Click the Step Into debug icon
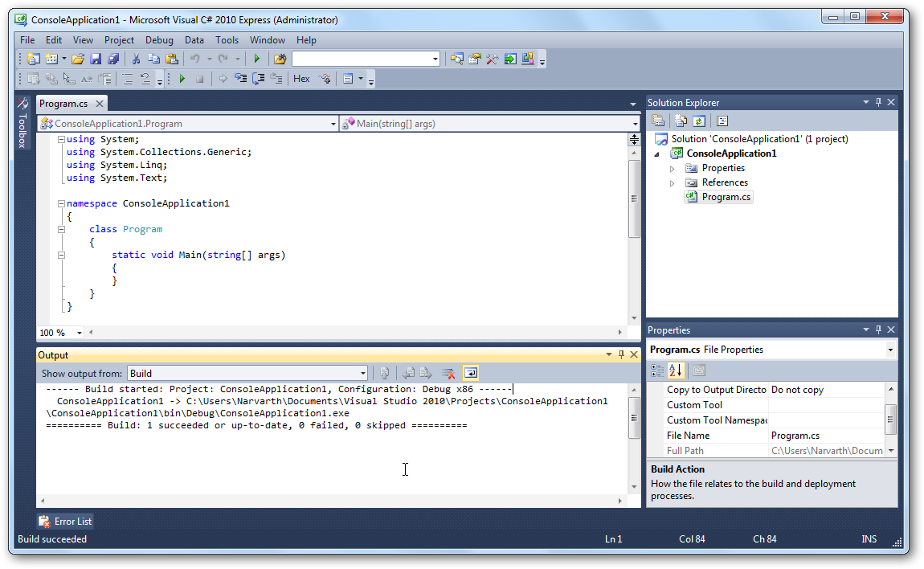924x569 pixels. click(x=240, y=79)
